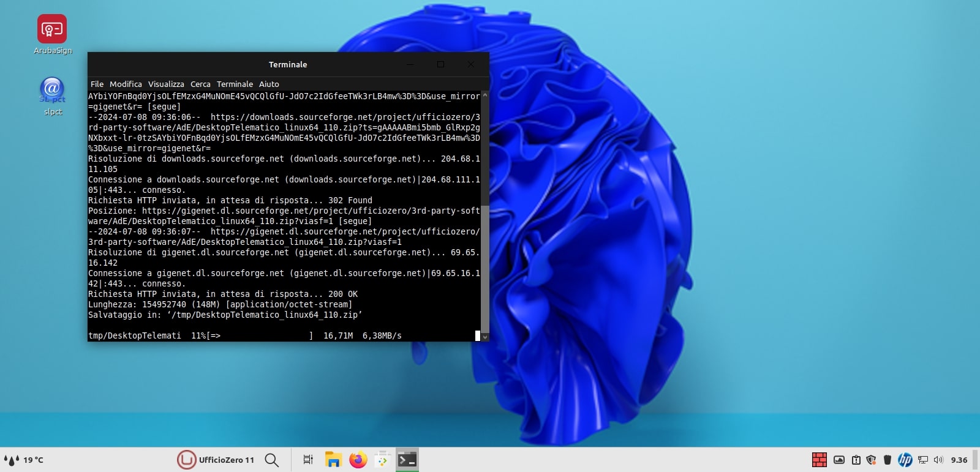Image resolution: width=980 pixels, height=472 pixels.
Task: Open the software store bag icon
Action: point(383,460)
